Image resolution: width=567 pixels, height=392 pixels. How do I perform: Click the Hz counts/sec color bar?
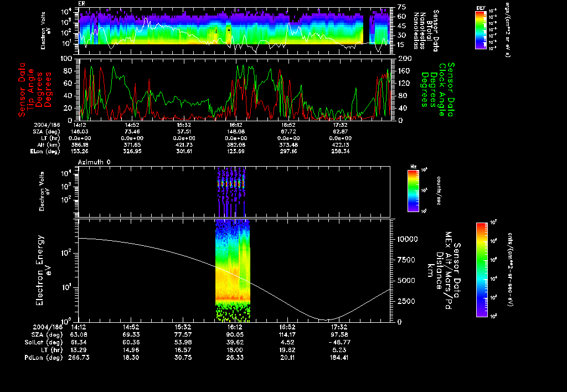[413, 191]
